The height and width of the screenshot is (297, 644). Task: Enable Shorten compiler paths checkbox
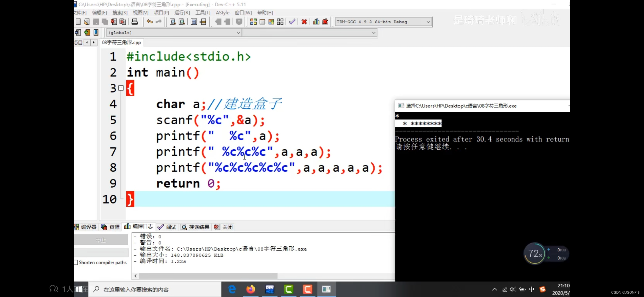tap(76, 262)
